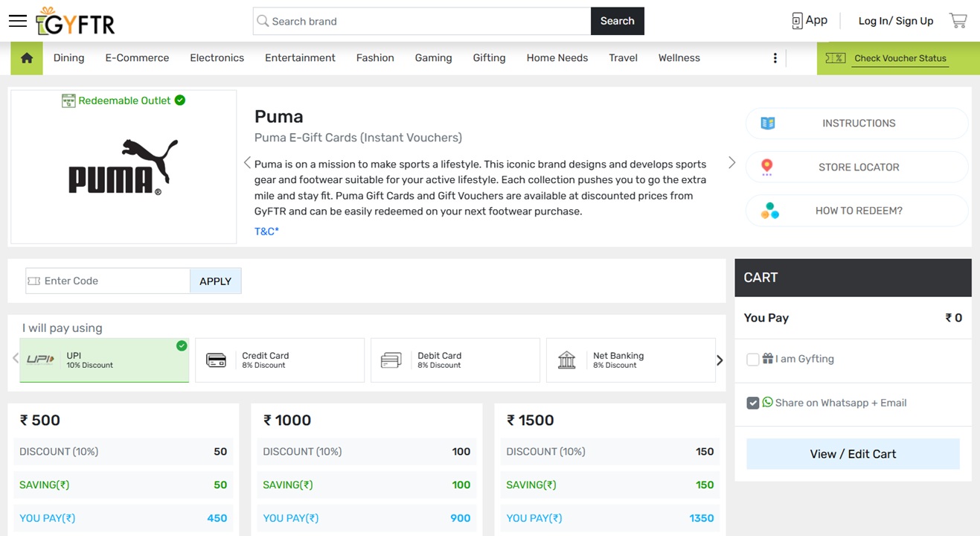This screenshot has width=980, height=536.
Task: Open the hamburger menu icon
Action: coord(18,21)
